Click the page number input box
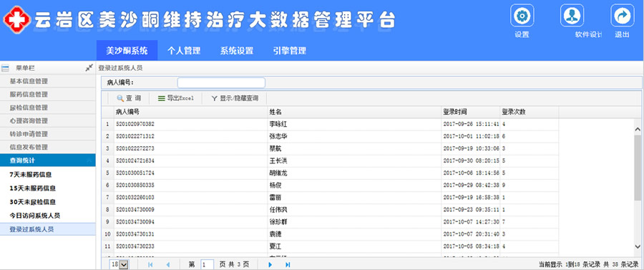The width and height of the screenshot is (644, 270). (x=208, y=265)
